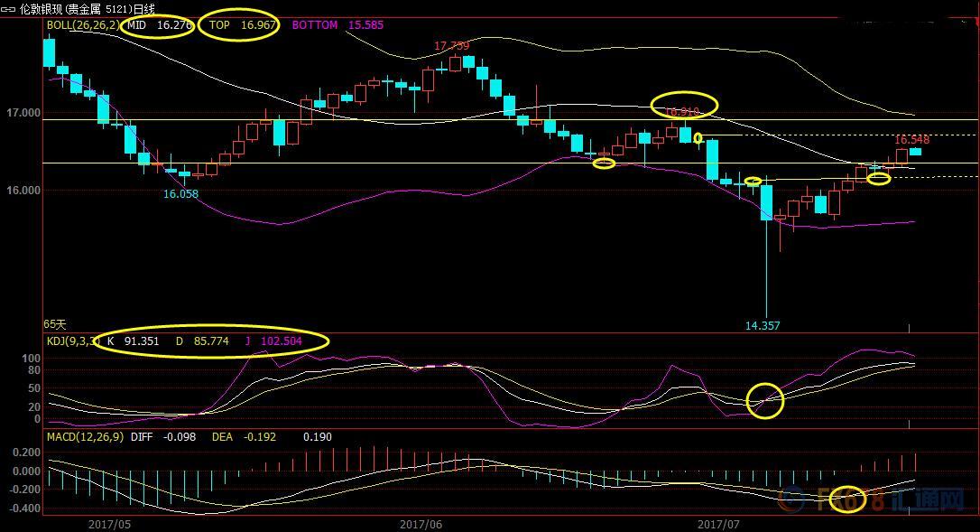This screenshot has height=532, width=980.
Task: Open the MACD(12,26,9) indicator label
Action: point(85,437)
